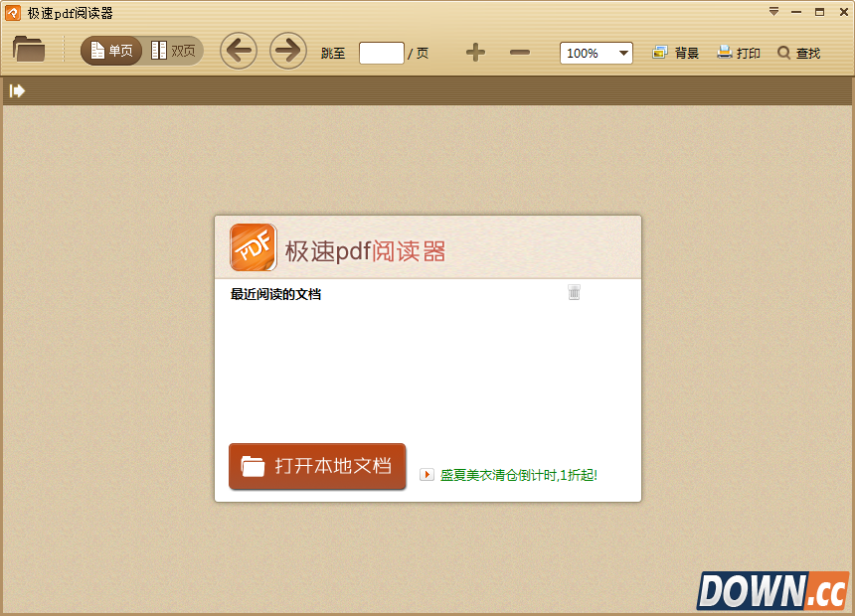Zoom in with the plus icon
Viewport: 855px width, 616px height.
[474, 53]
